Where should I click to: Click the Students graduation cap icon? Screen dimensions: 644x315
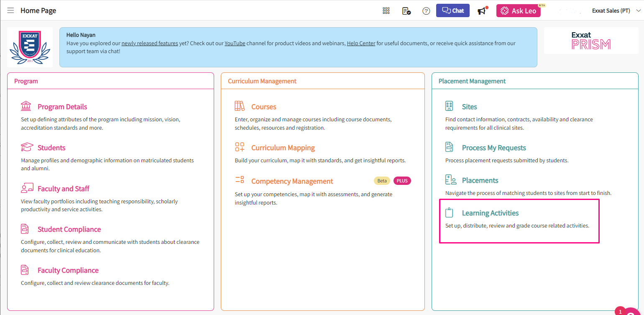(x=27, y=147)
